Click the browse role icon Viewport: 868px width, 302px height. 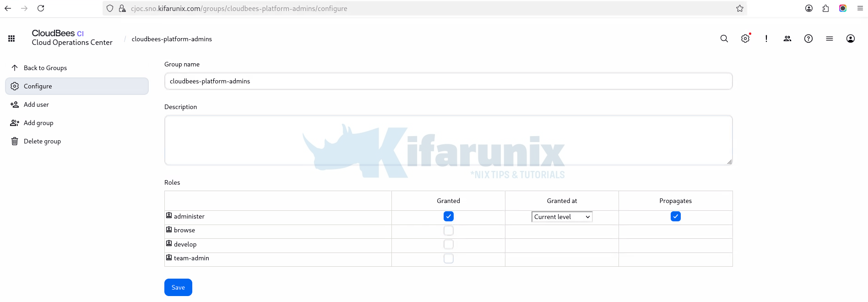coord(169,230)
